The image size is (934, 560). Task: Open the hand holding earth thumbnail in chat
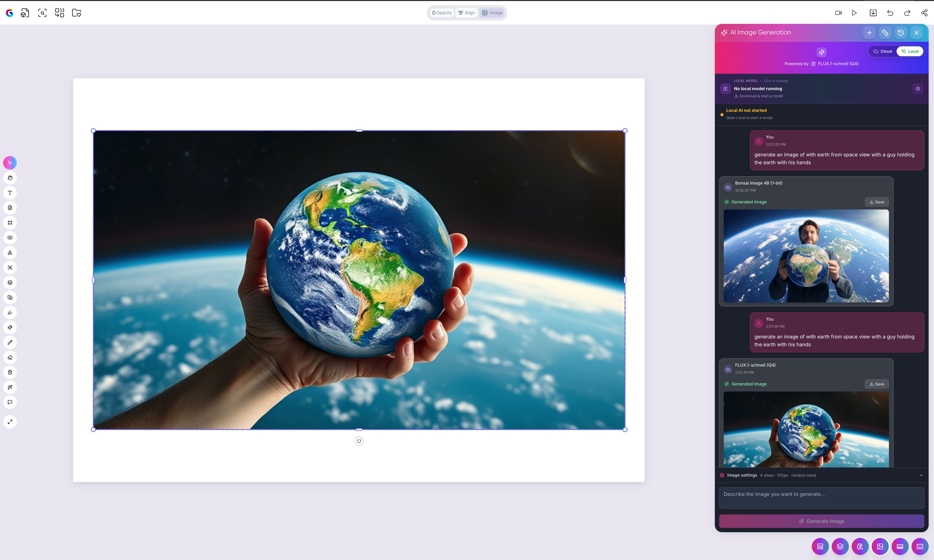click(806, 429)
